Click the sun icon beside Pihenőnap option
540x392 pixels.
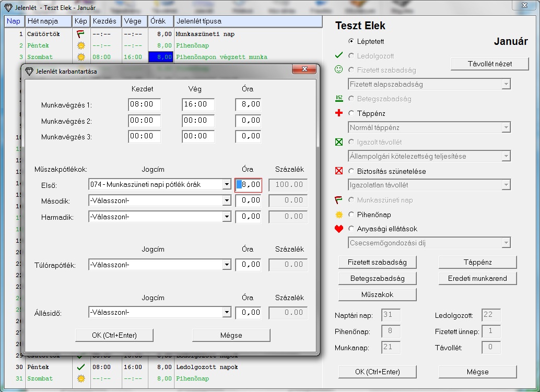339,215
